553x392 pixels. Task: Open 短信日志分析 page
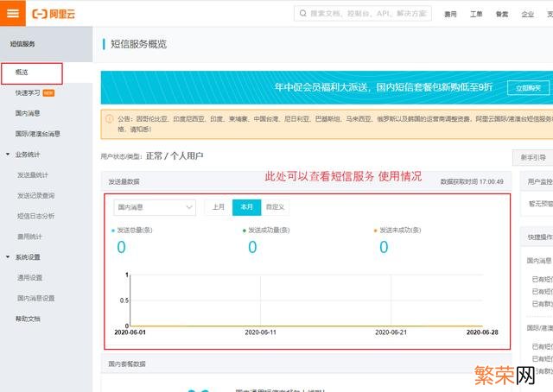click(x=36, y=216)
